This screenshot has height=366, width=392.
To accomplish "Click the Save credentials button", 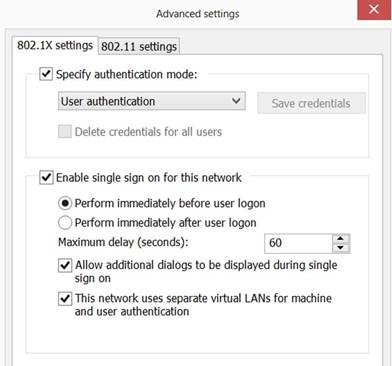I will [311, 103].
